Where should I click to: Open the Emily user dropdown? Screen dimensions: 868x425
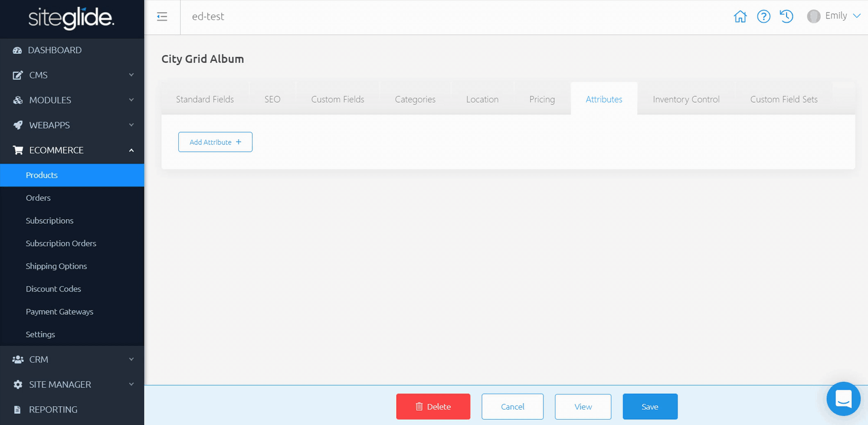(x=834, y=17)
